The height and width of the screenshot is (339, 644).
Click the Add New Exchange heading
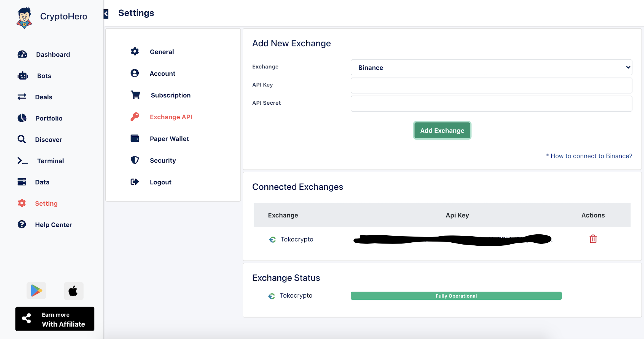tap(291, 43)
